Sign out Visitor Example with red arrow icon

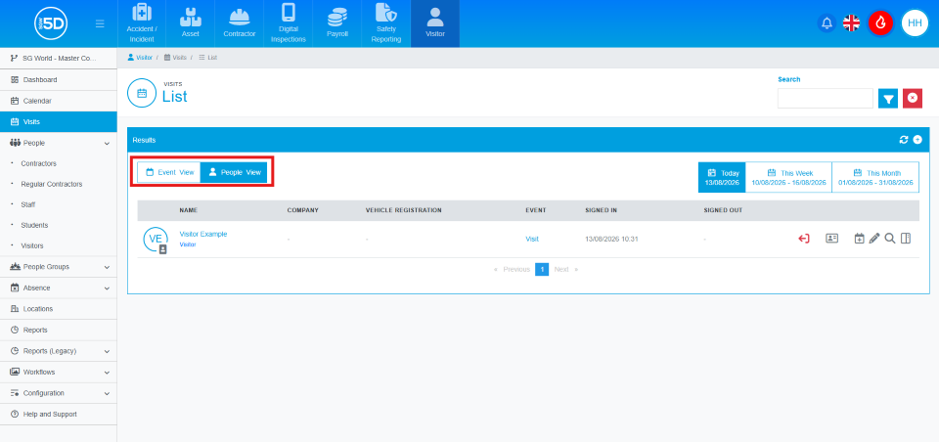click(804, 238)
